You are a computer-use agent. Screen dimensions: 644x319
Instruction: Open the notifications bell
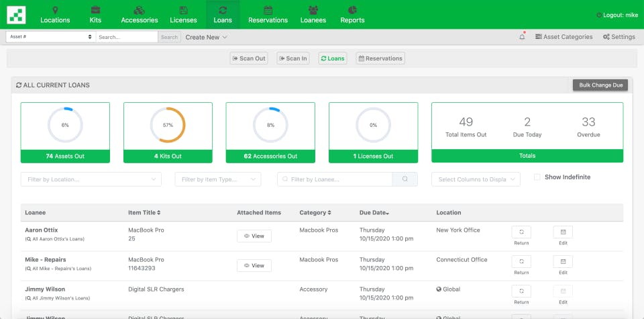[522, 36]
